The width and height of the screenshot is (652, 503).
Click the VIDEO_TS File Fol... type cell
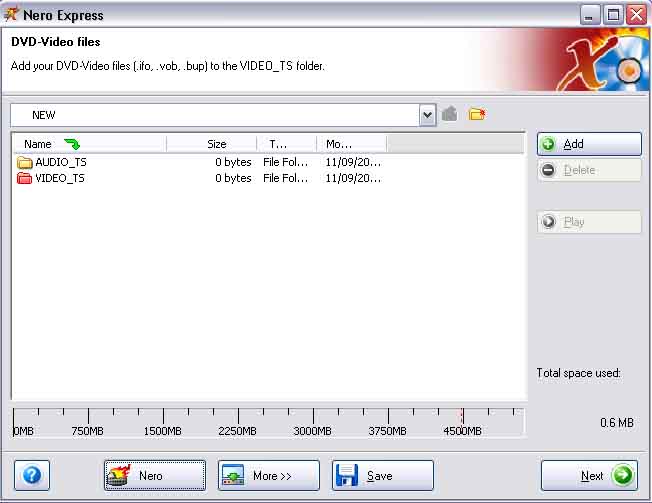click(286, 178)
